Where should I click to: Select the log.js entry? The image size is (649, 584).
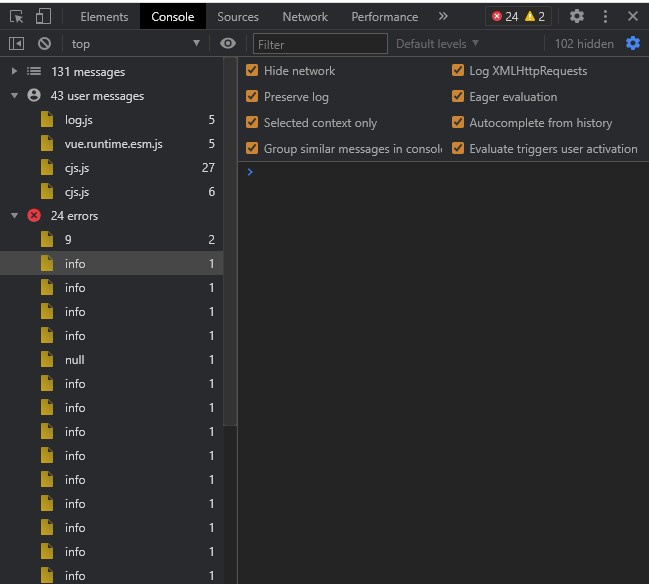coord(112,120)
